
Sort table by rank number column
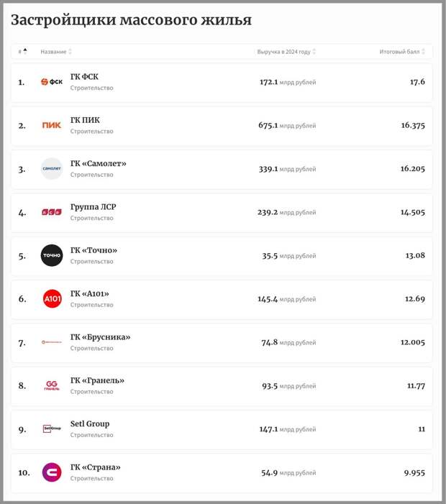pyautogui.click(x=22, y=52)
